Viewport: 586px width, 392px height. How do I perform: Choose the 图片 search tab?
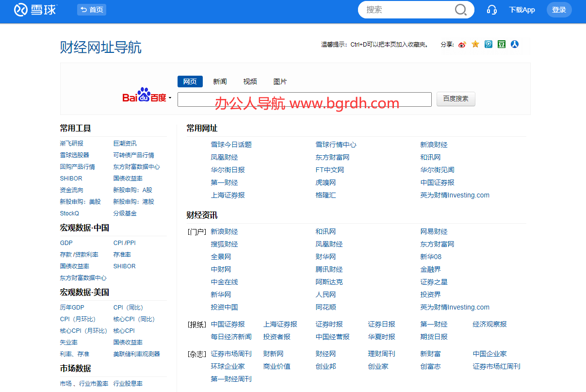[x=280, y=82]
